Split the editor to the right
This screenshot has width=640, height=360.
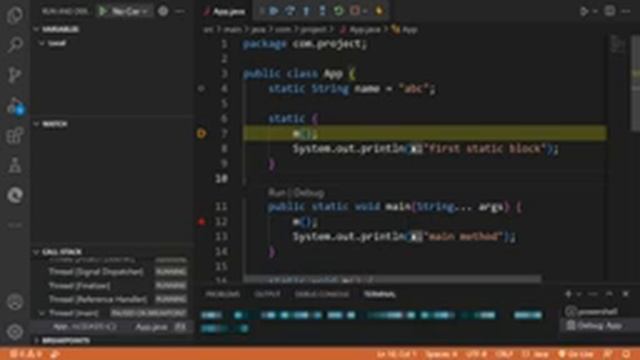[x=610, y=11]
